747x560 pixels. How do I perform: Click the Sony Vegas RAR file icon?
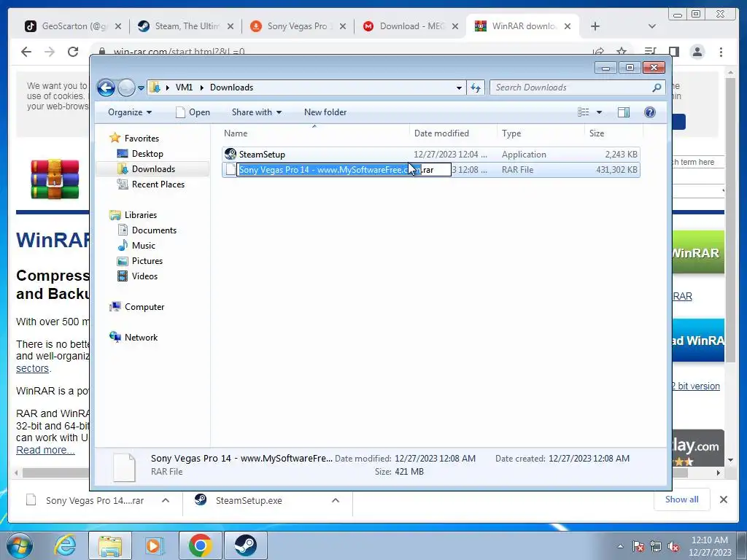231,169
